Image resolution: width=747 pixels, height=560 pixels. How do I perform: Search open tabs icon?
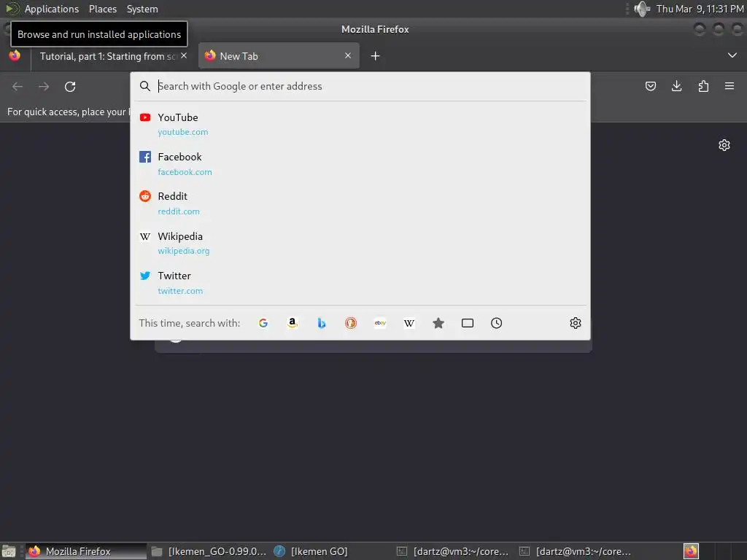pyautogui.click(x=468, y=323)
